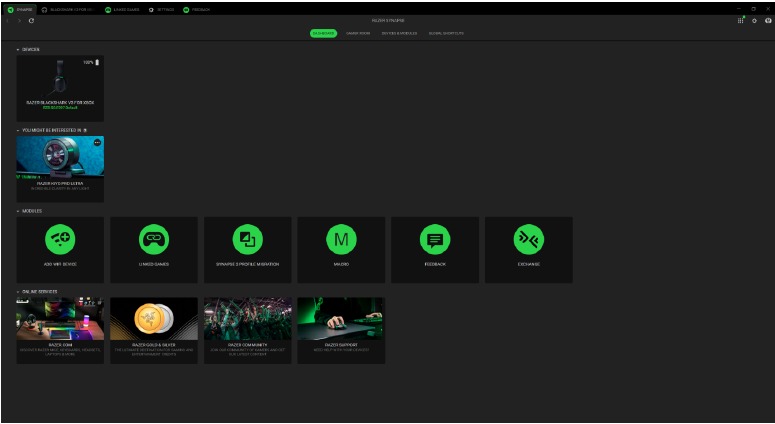
Task: Open the user profile avatar
Action: (768, 21)
